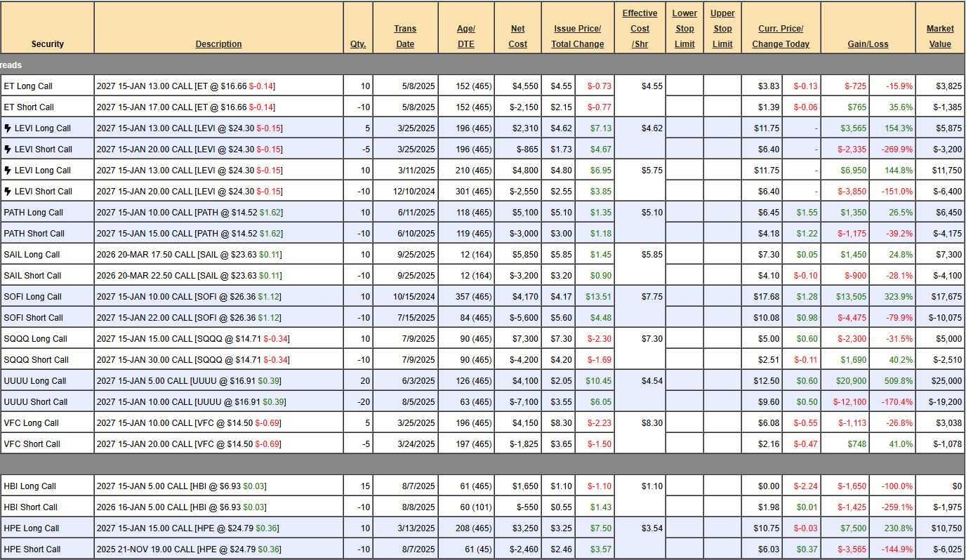The image size is (966, 560).
Task: Click the Effective Cost/Shr column header
Action: (640, 29)
